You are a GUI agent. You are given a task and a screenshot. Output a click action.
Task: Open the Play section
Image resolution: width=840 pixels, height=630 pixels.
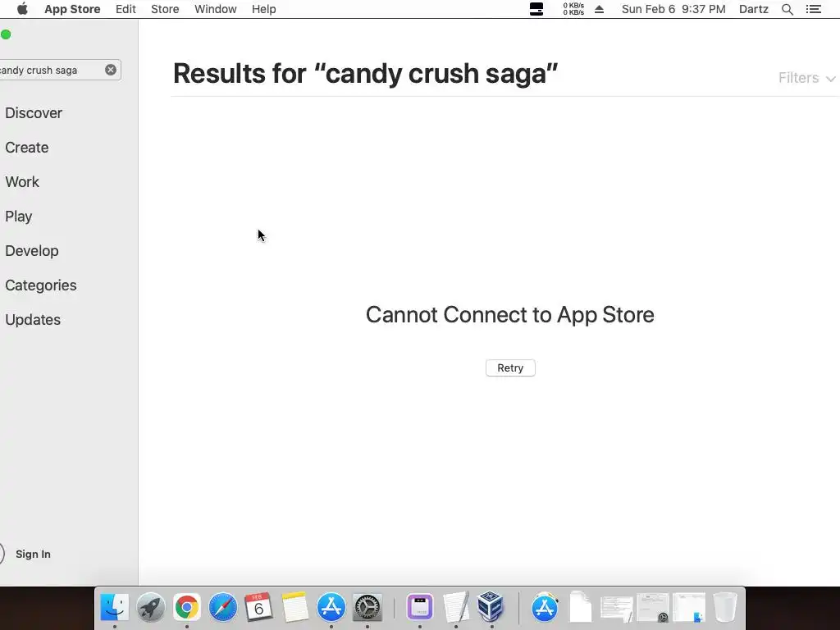[x=19, y=217]
